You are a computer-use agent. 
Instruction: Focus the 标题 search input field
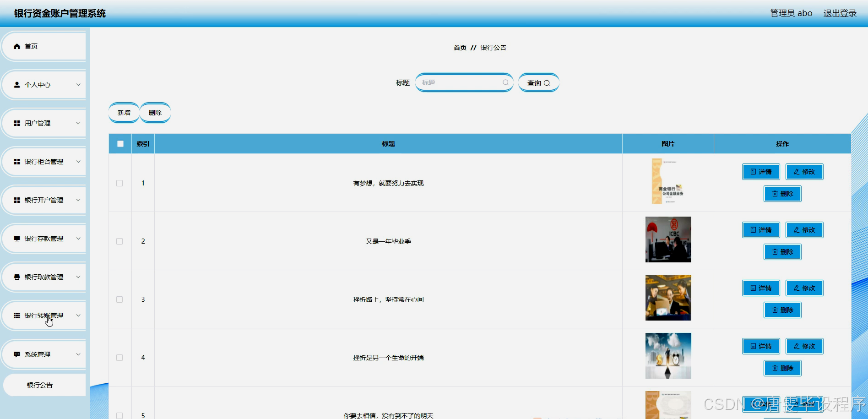464,82
